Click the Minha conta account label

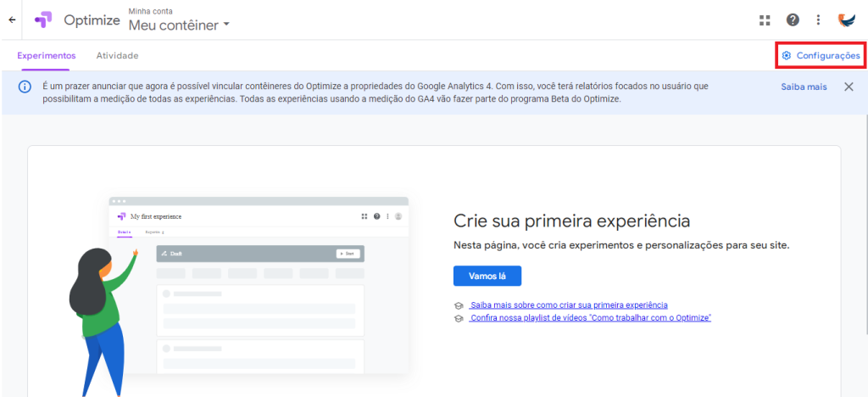(149, 10)
